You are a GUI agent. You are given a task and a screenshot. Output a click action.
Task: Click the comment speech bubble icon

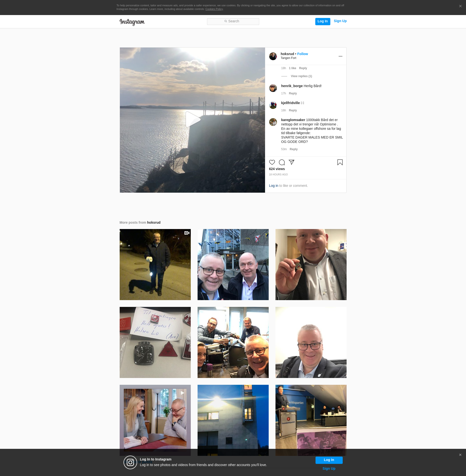tap(282, 162)
